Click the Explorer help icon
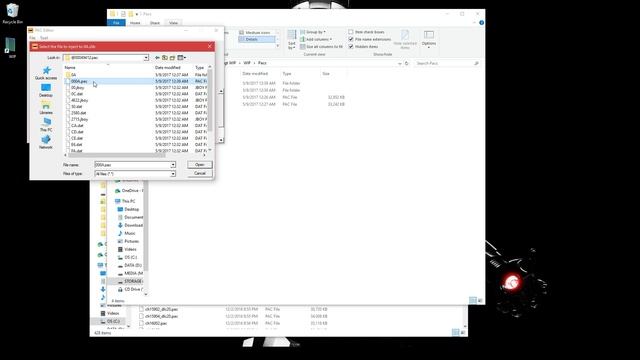The width and height of the screenshot is (640, 360). [x=482, y=23]
